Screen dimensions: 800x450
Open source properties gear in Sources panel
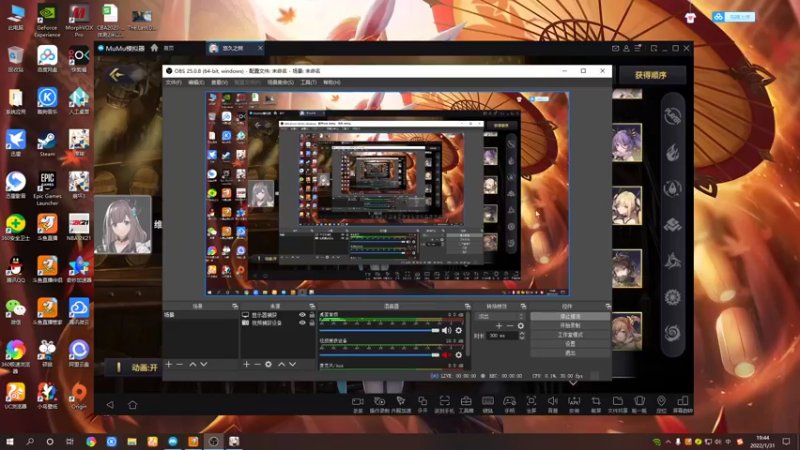(268, 364)
